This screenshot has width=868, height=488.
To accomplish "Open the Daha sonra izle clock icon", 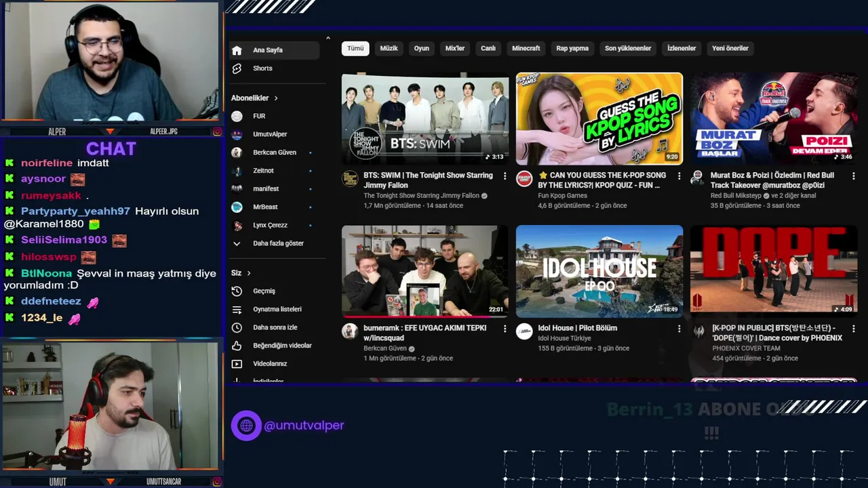I will 237,327.
